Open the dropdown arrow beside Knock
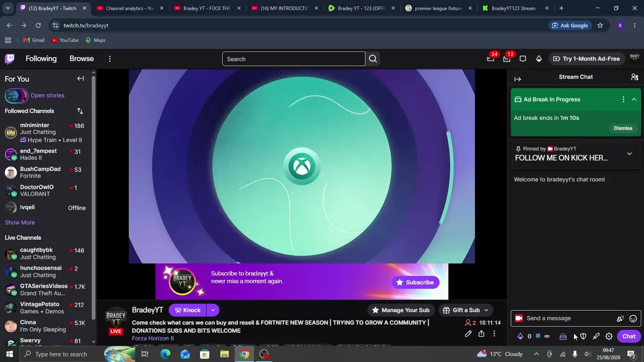The width and height of the screenshot is (644, 362). coord(213,310)
